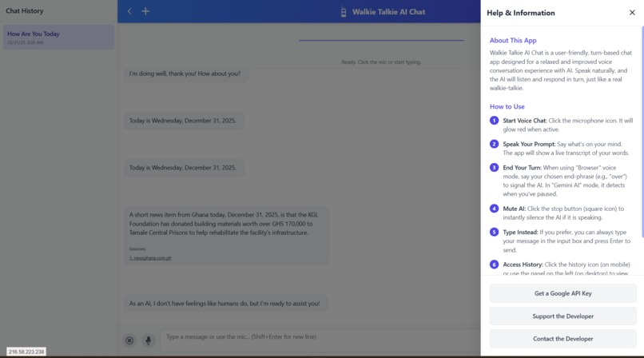Click 'About This App' heading
The width and height of the screenshot is (644, 358).
point(513,40)
